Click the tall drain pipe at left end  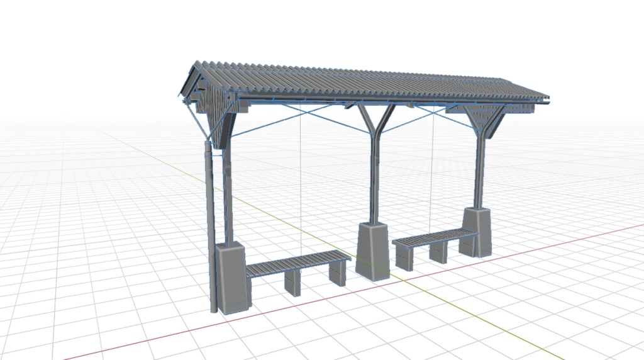(210, 226)
